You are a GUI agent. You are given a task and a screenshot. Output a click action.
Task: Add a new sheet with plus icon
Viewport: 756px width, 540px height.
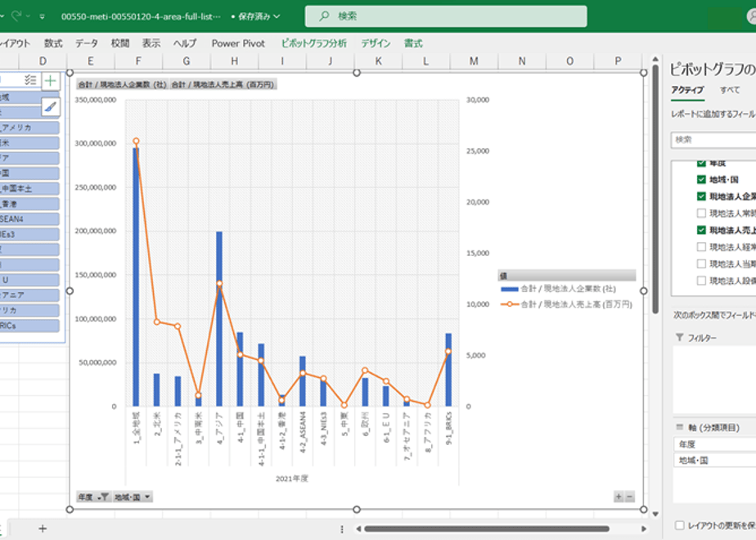[x=43, y=529]
